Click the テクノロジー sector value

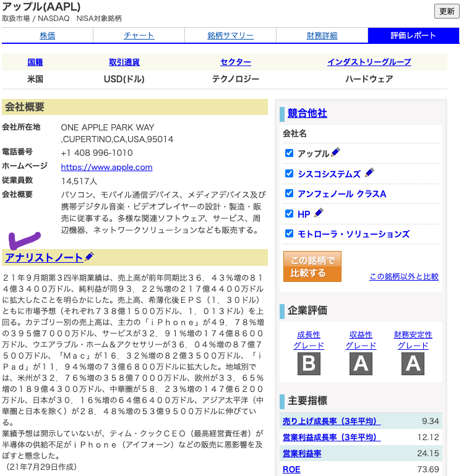coord(236,79)
